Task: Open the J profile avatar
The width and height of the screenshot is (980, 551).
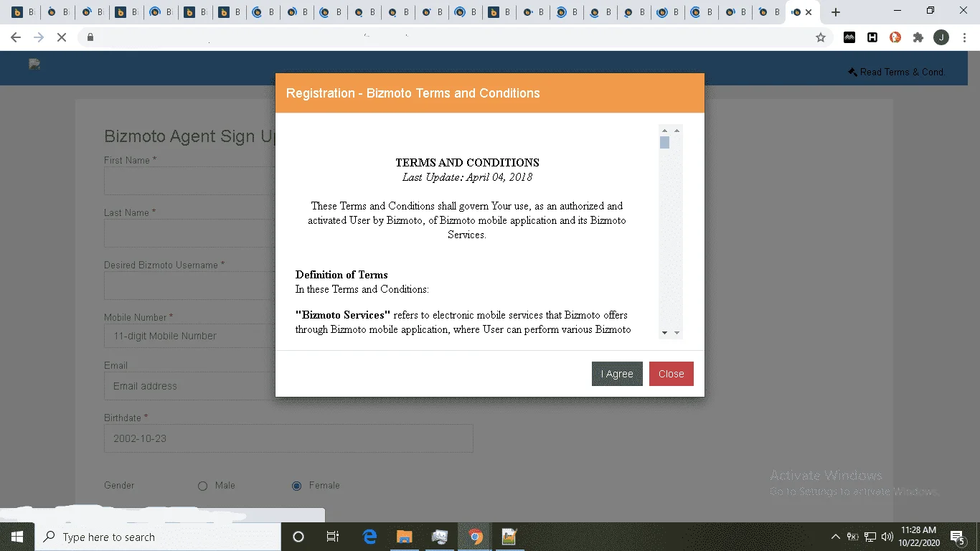Action: point(941,37)
